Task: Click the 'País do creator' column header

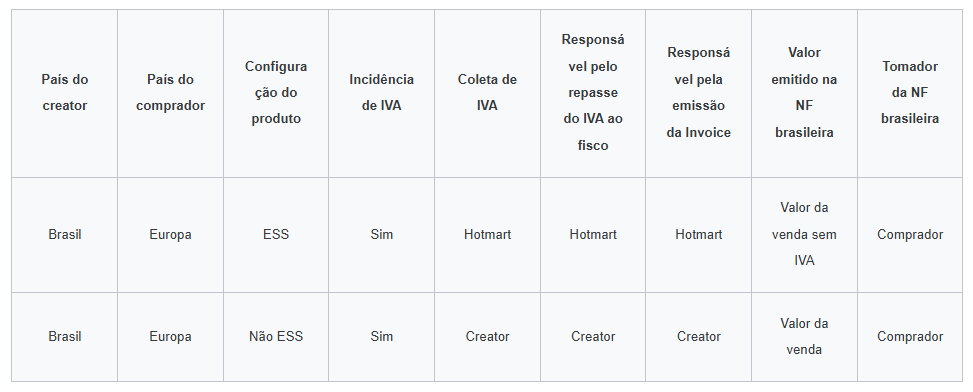Action: coord(65,93)
